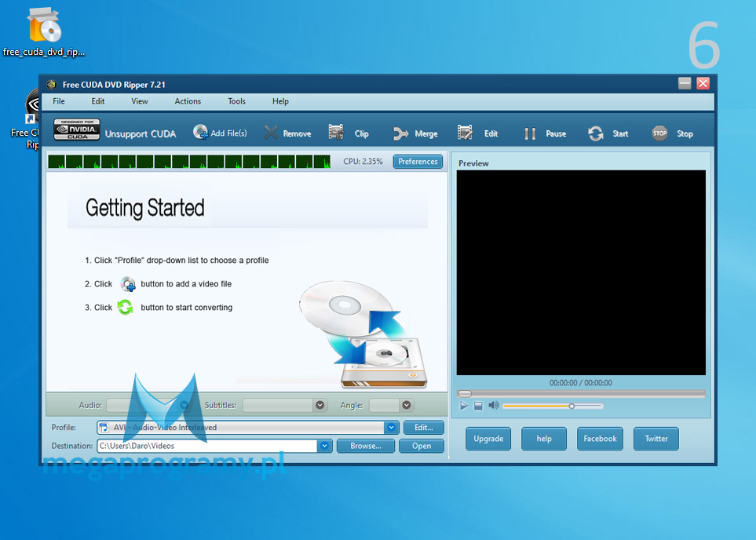Click the CPU usage graph

click(189, 162)
